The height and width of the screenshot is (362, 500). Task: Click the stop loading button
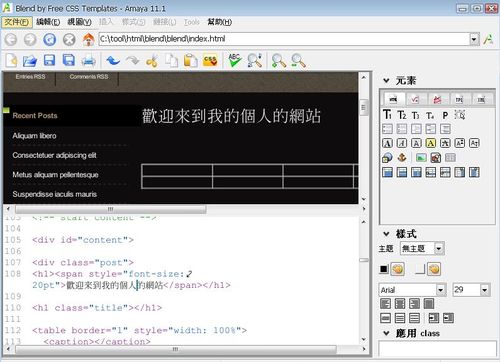(x=69, y=40)
